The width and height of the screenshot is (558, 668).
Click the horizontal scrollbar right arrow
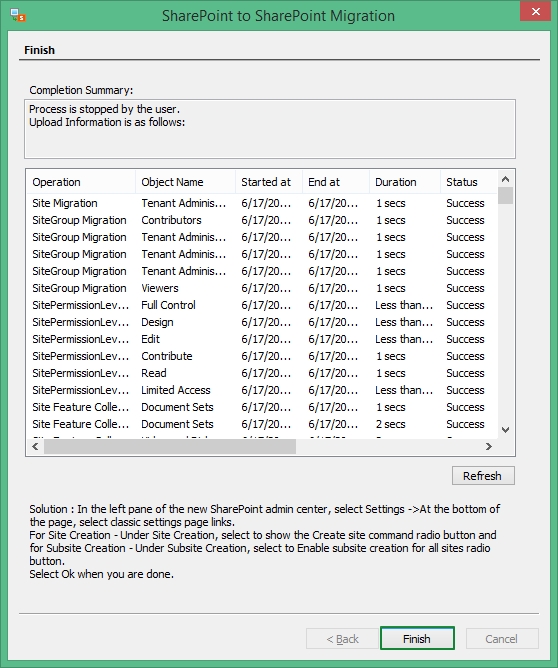coord(489,446)
